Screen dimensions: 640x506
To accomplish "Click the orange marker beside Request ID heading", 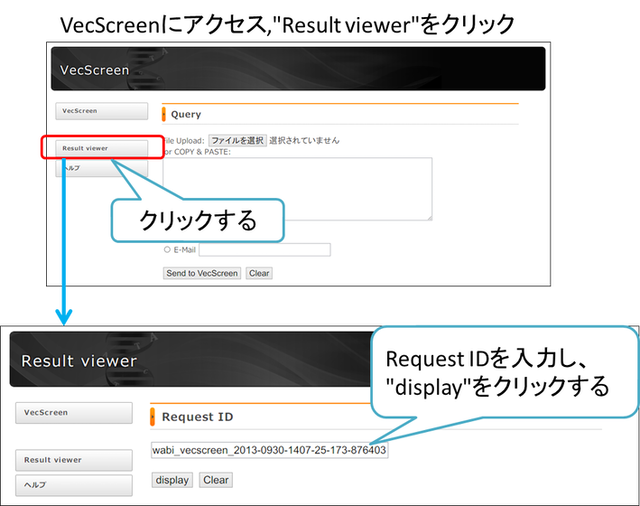I will [x=151, y=416].
